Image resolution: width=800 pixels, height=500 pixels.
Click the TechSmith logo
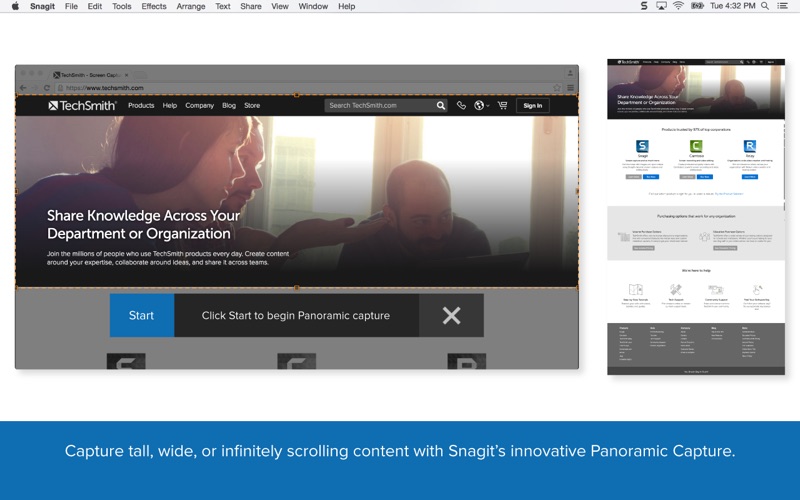tap(83, 105)
